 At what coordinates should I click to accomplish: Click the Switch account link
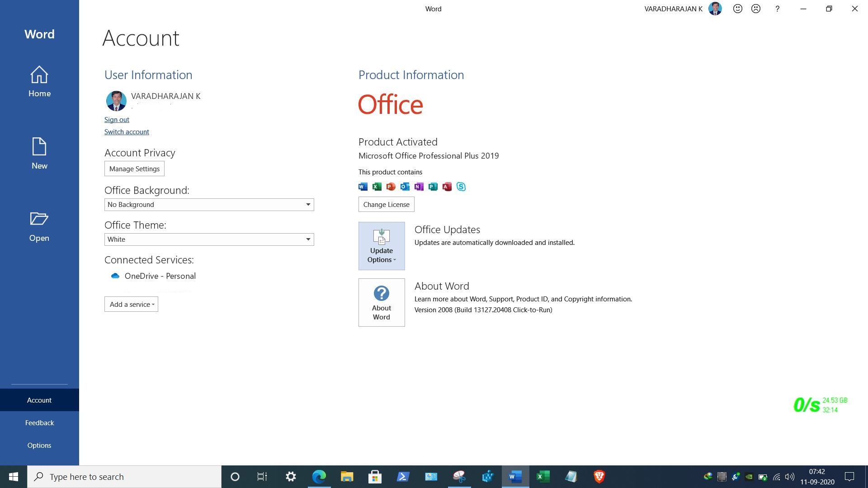(x=127, y=132)
